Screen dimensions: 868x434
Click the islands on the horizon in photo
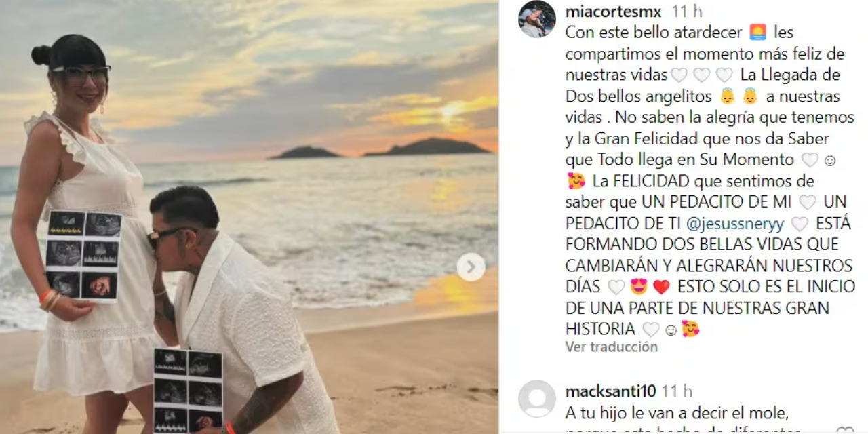[x=380, y=148]
